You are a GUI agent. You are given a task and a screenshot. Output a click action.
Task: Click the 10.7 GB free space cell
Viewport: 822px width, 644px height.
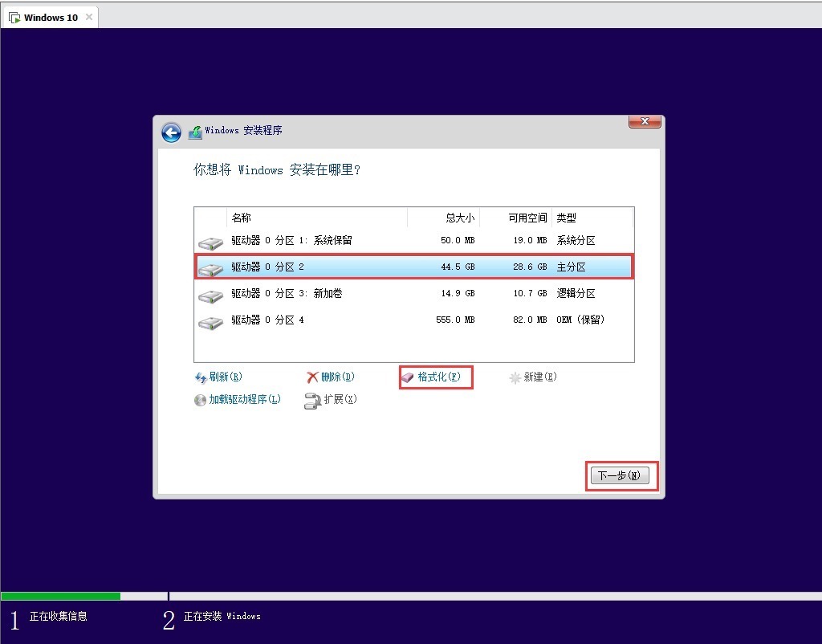(x=530, y=293)
